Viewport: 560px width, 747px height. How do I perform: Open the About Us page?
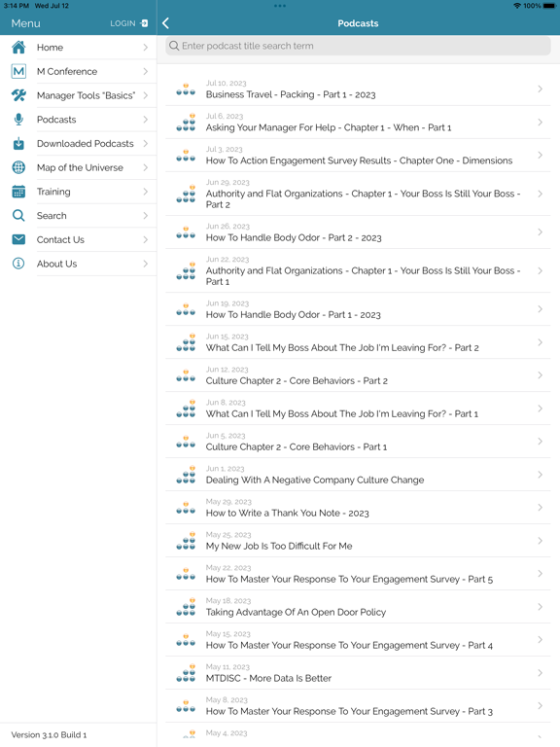pos(78,264)
